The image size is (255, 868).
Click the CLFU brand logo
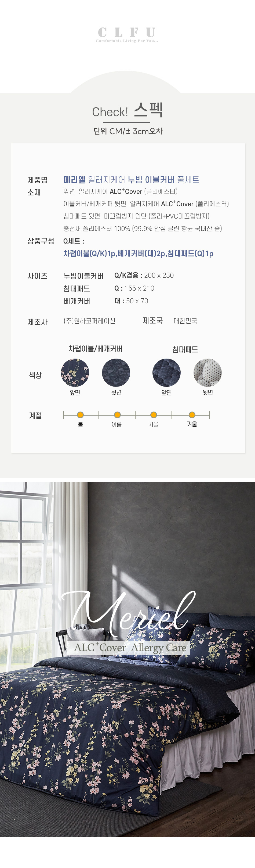(x=127, y=35)
